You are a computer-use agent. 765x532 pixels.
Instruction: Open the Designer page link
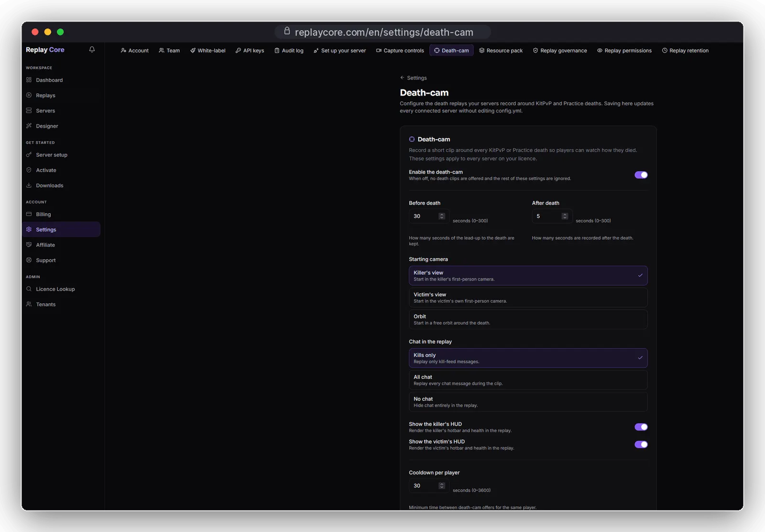[61, 126]
